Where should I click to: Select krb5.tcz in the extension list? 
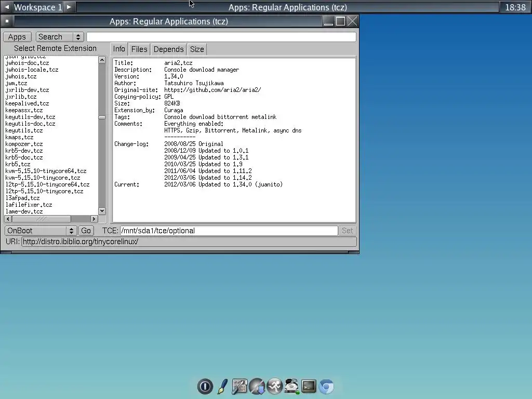coord(18,164)
